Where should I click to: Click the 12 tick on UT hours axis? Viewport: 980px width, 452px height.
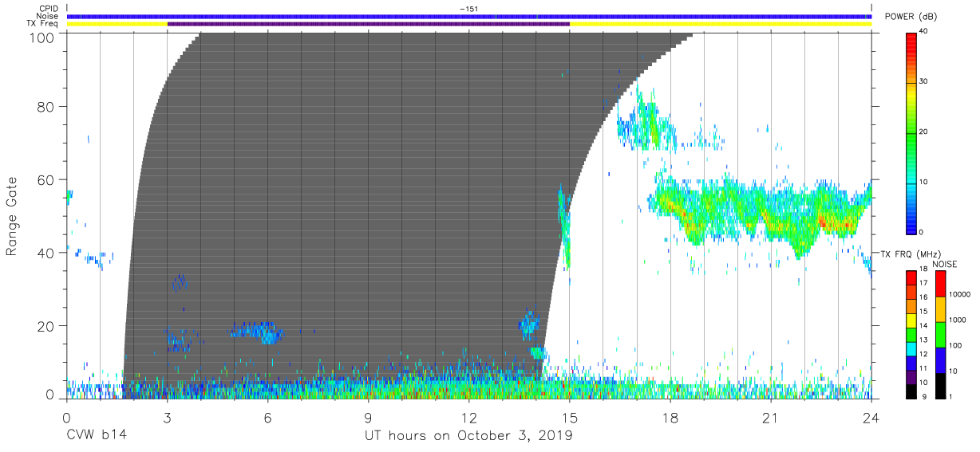pyautogui.click(x=468, y=418)
